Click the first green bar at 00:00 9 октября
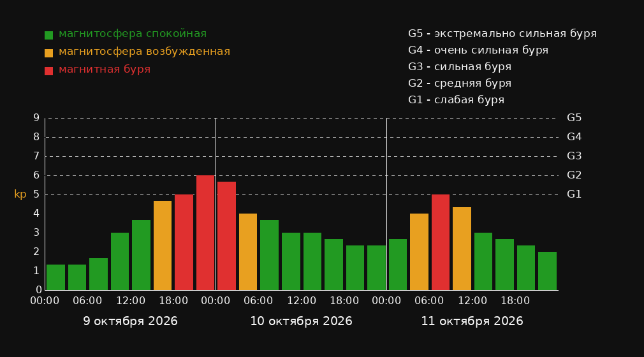The image size is (644, 357). pyautogui.click(x=56, y=277)
